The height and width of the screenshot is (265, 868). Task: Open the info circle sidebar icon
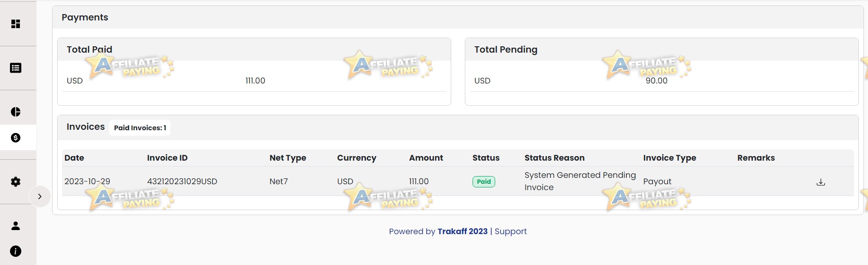click(16, 251)
